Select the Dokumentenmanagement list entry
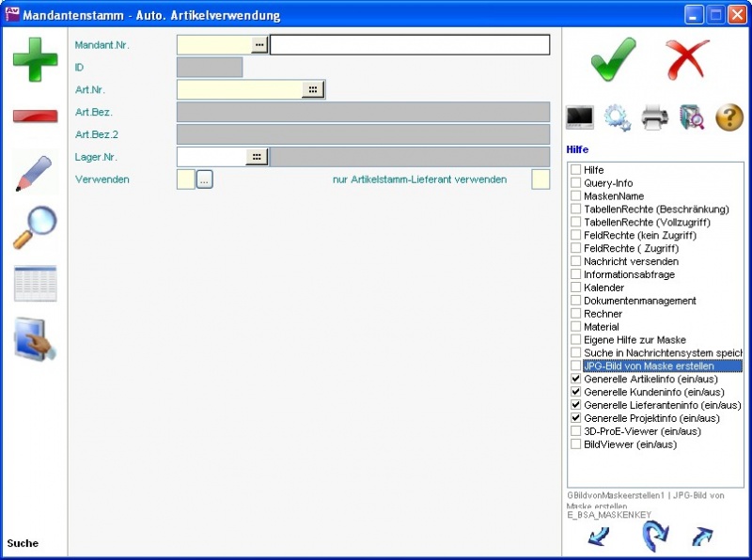The height and width of the screenshot is (560, 752). pyautogui.click(x=639, y=301)
